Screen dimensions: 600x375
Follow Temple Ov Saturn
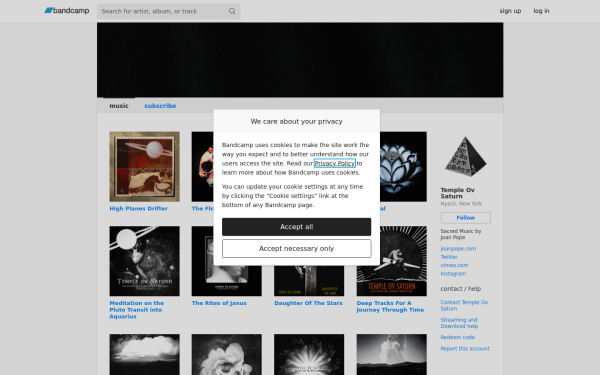[465, 218]
